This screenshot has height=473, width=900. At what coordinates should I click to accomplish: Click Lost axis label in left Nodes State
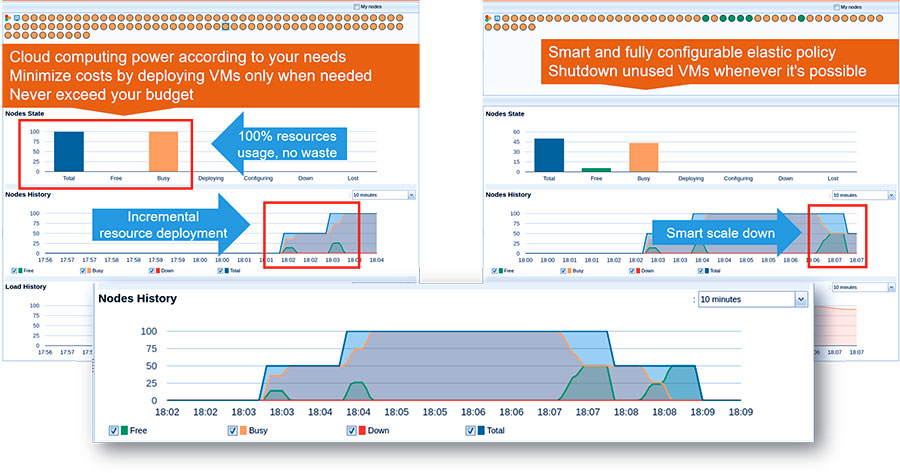(x=353, y=178)
